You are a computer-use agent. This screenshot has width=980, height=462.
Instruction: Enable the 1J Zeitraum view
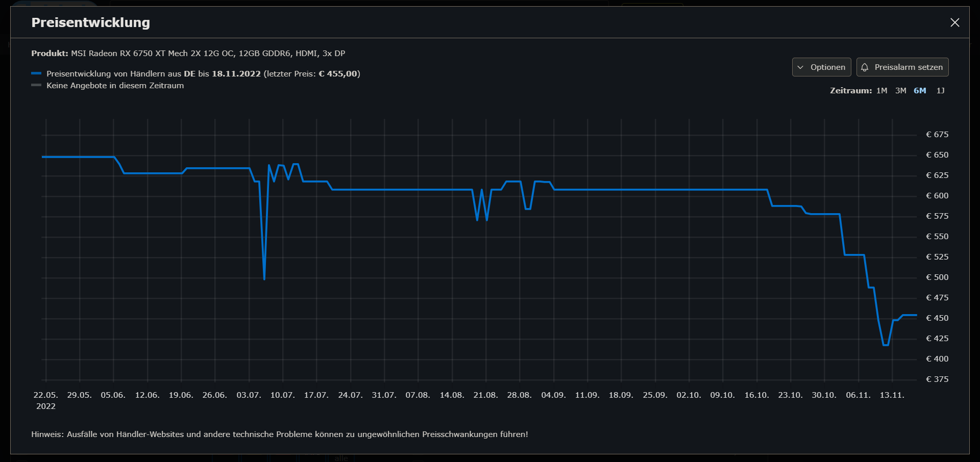click(941, 90)
